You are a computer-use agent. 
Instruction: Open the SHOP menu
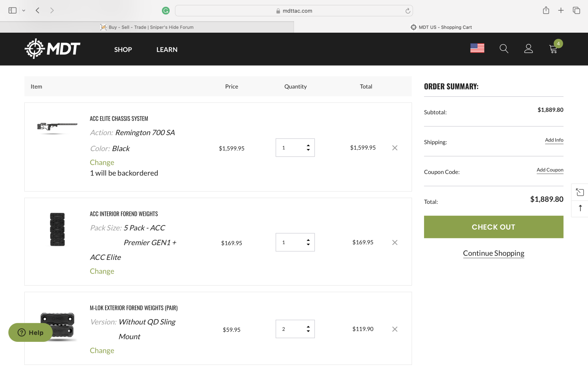click(123, 49)
